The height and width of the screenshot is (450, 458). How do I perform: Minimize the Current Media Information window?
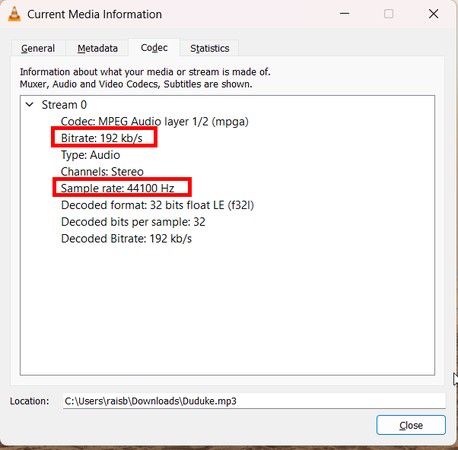(345, 14)
